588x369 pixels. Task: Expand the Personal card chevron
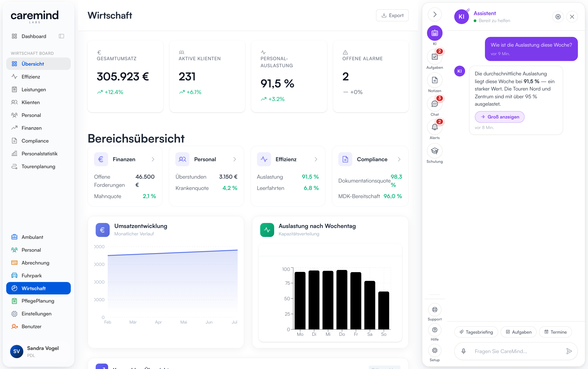click(234, 159)
